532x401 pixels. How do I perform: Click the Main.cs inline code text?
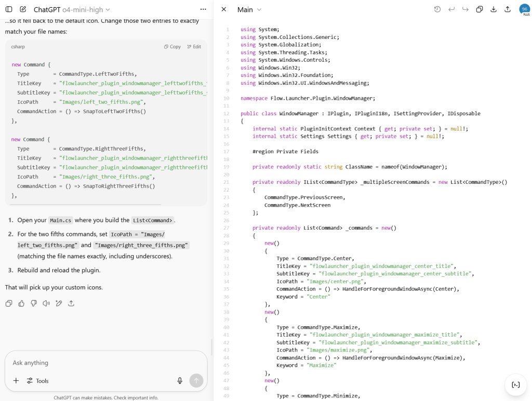pos(60,220)
